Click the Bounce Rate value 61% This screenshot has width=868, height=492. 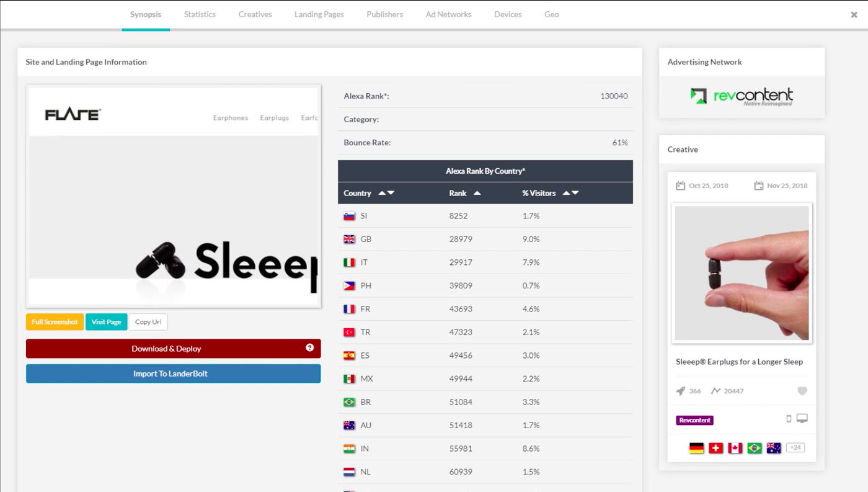[620, 143]
